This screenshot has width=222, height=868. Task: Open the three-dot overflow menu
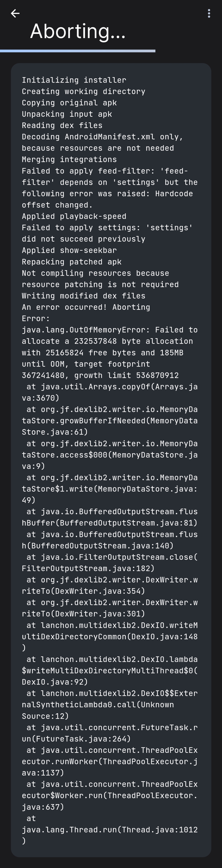(x=209, y=14)
